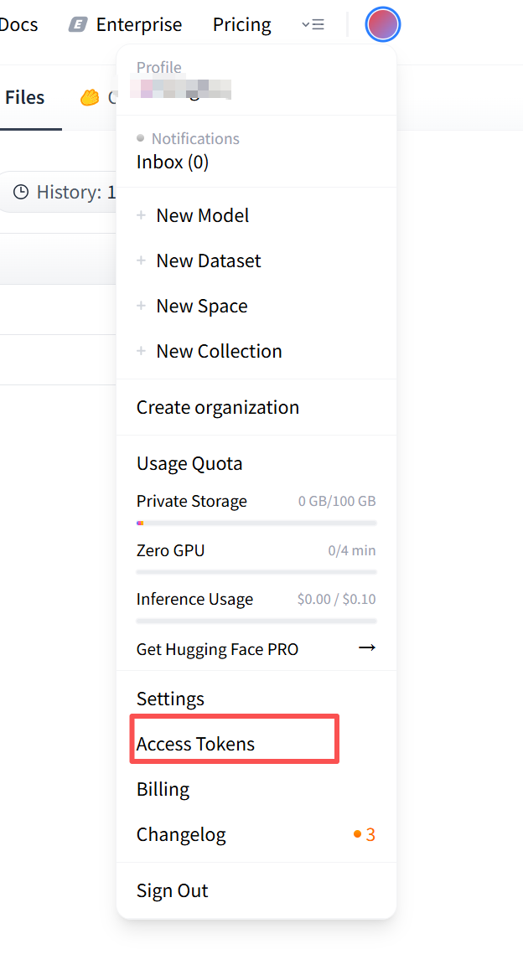Switch to the Files tab
Screen dimensions: 523x980
(25, 97)
